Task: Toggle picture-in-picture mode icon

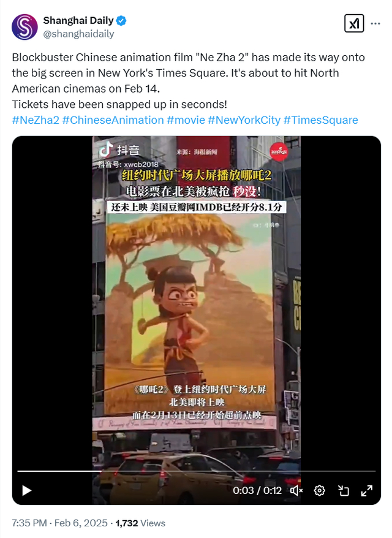Action: click(343, 491)
